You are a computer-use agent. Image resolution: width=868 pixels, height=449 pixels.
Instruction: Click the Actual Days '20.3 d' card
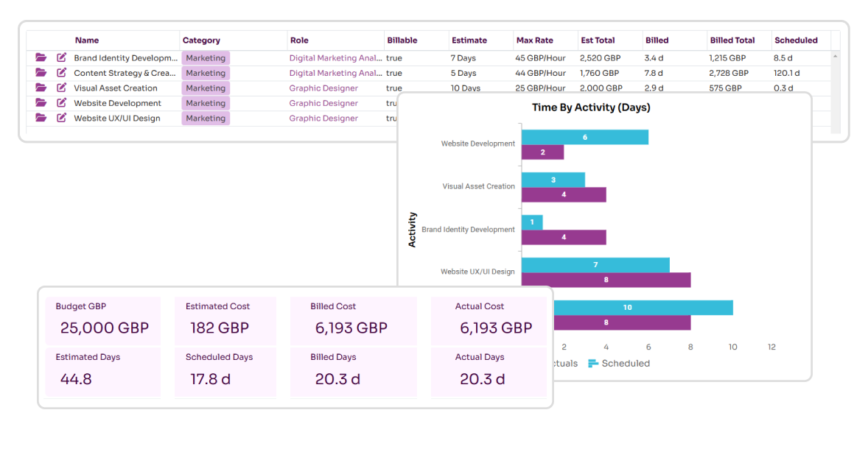click(x=489, y=372)
